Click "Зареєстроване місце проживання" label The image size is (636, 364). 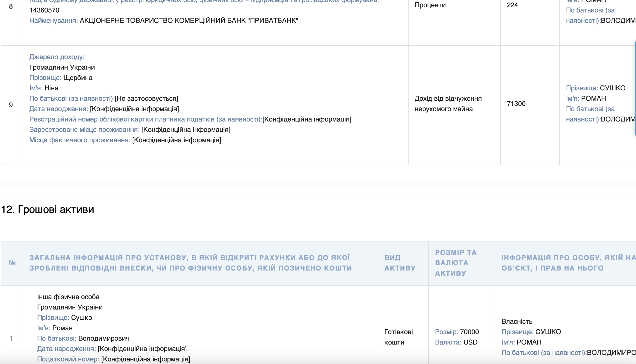85,130
